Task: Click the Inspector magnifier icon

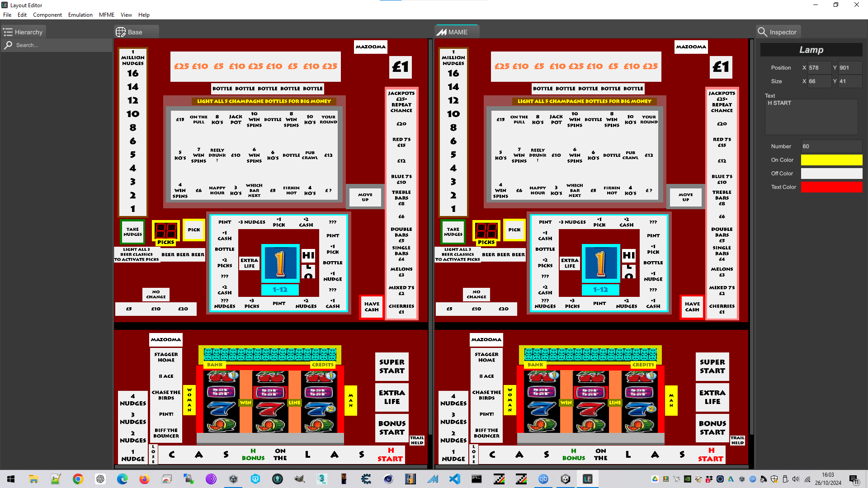Action: [x=762, y=32]
